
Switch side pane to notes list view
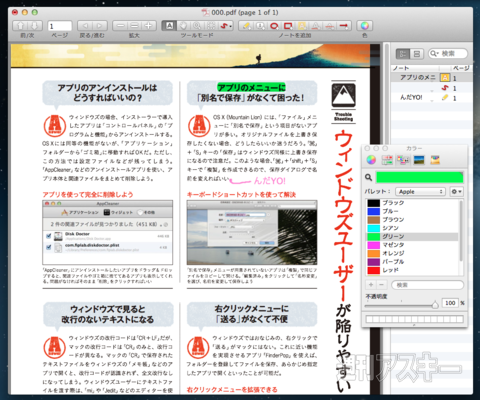click(x=403, y=54)
